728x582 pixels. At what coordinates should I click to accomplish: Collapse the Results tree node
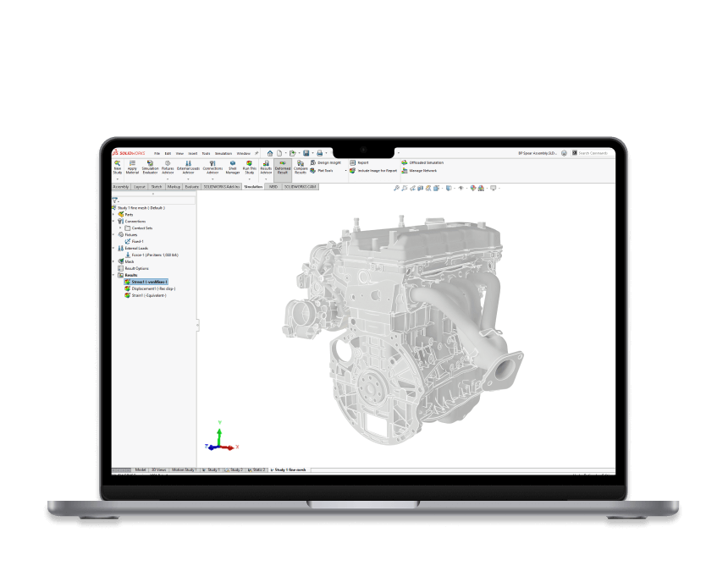113,275
